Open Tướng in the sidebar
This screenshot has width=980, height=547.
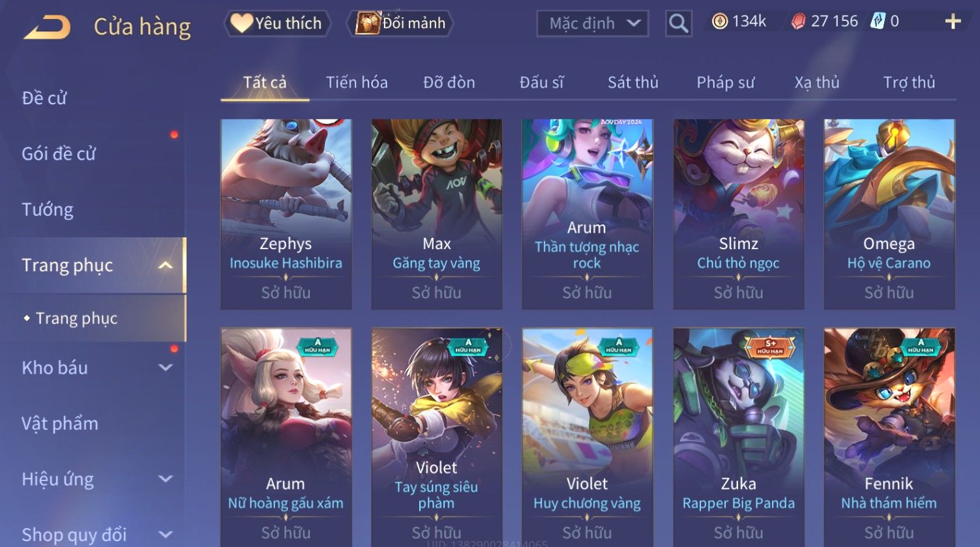click(48, 209)
